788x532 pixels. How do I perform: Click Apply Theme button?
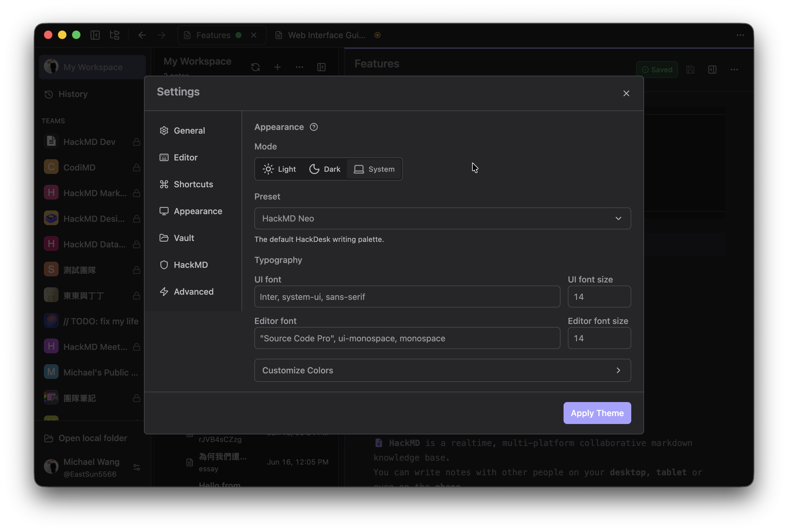click(597, 413)
